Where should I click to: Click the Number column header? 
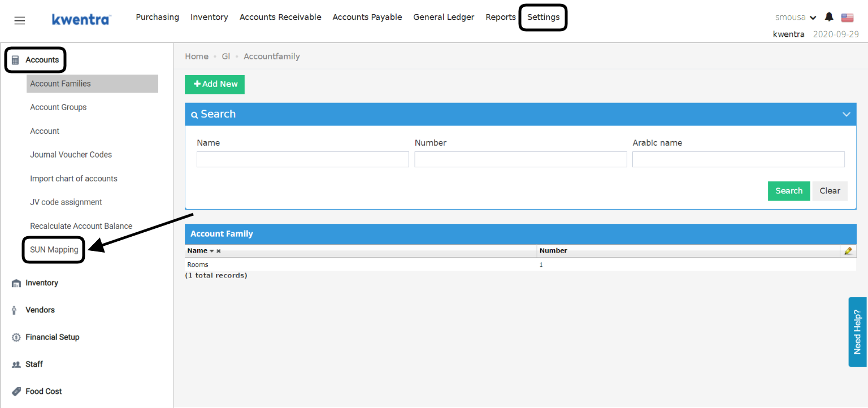[x=553, y=251]
